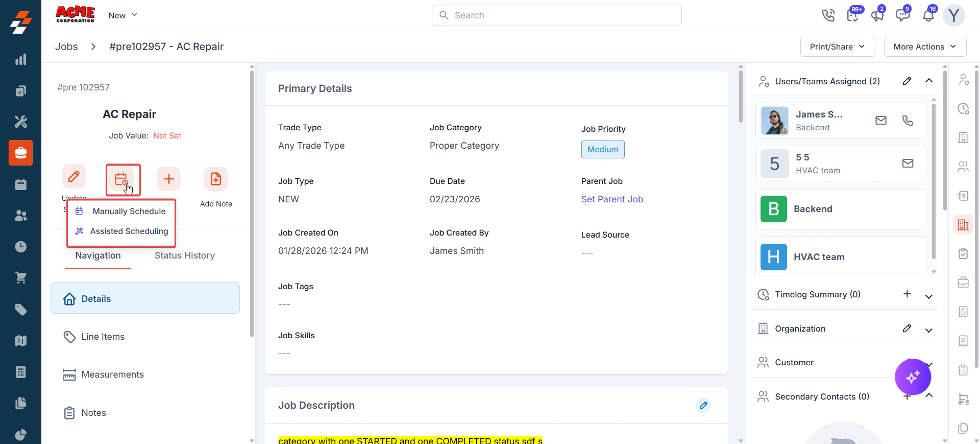The image size is (980, 444).
Task: Click the Add Note document icon
Action: click(216, 179)
